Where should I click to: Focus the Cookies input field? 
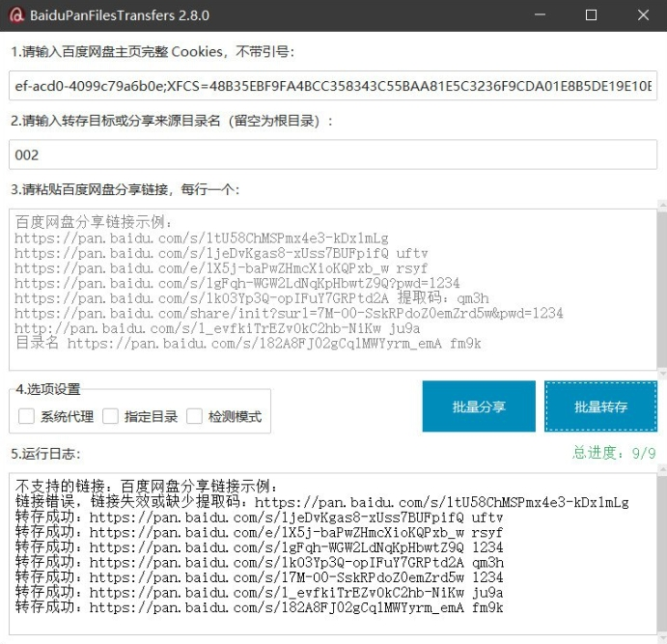(x=333, y=86)
